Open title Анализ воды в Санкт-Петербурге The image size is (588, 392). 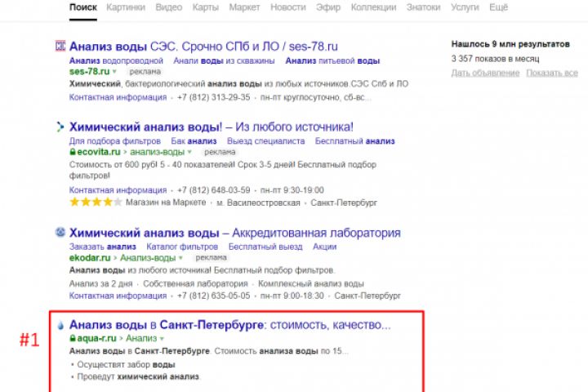point(229,324)
